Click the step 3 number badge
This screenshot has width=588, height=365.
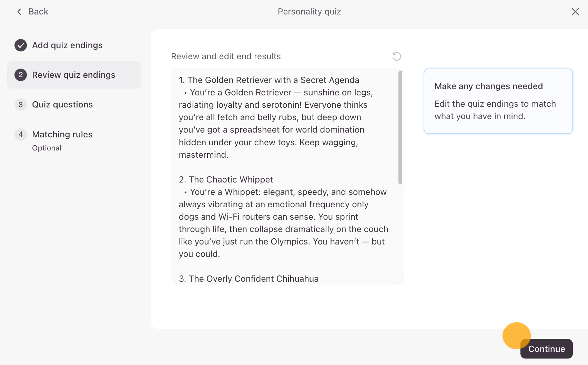tap(21, 104)
